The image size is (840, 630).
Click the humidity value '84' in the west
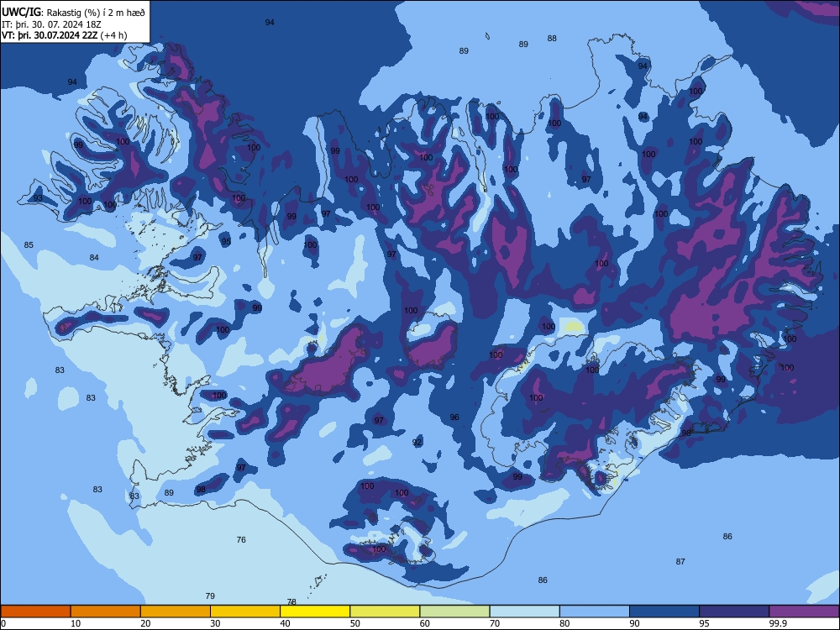point(94,257)
